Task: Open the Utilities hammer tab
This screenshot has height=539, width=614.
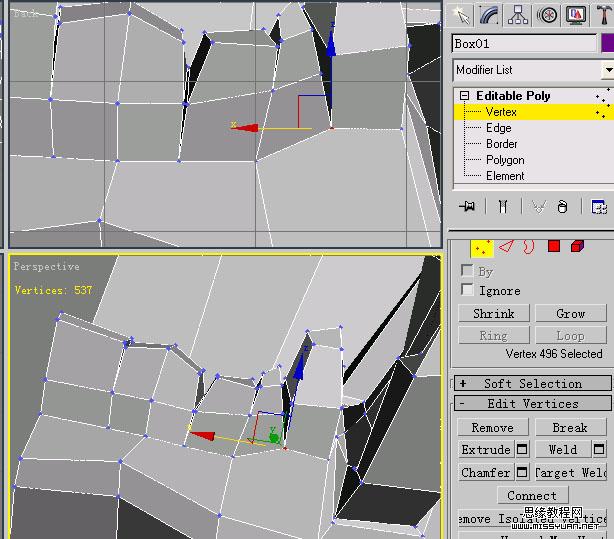Action: click(x=603, y=15)
